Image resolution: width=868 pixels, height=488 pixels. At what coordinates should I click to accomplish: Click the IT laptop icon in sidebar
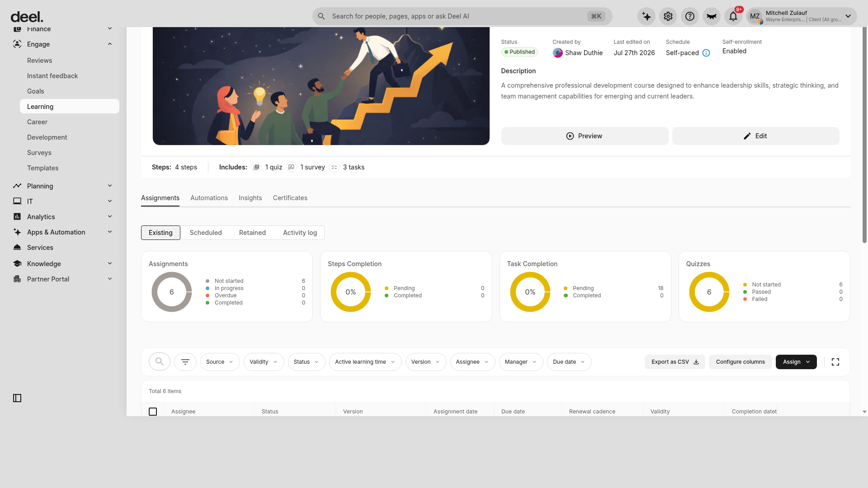[17, 202]
